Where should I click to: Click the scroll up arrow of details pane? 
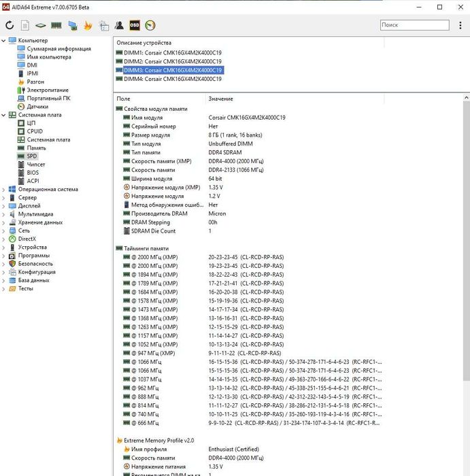click(467, 98)
